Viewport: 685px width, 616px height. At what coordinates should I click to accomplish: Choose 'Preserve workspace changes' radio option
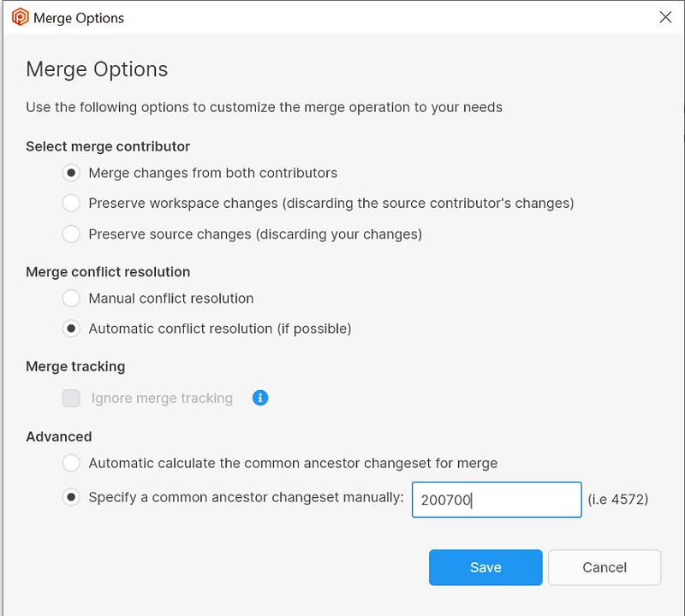click(x=72, y=204)
